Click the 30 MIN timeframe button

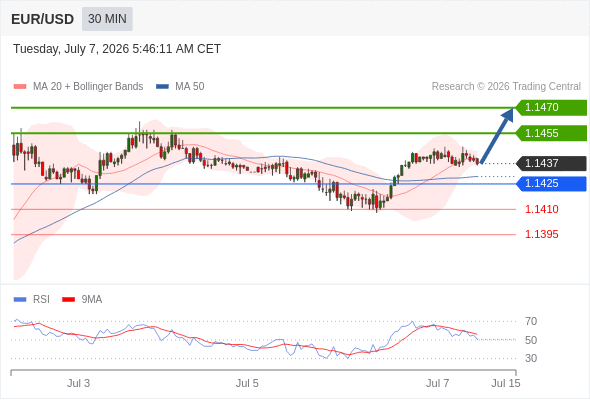107,19
